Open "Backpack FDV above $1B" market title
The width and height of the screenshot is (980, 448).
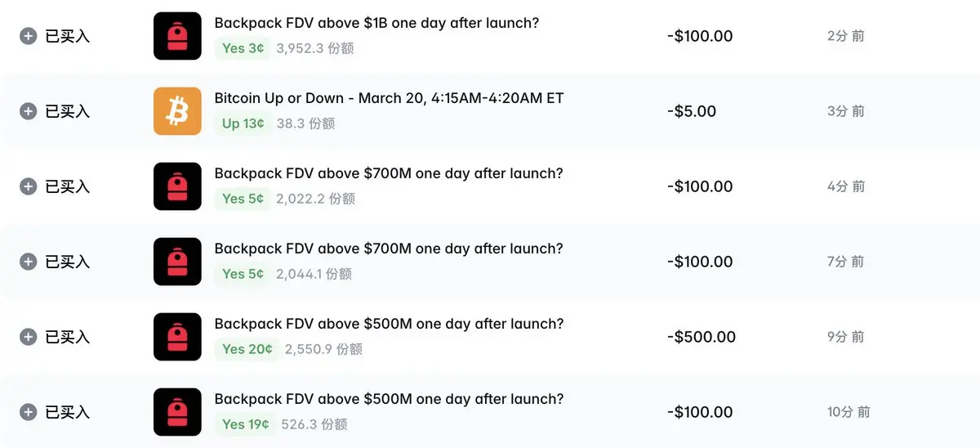[x=376, y=23]
